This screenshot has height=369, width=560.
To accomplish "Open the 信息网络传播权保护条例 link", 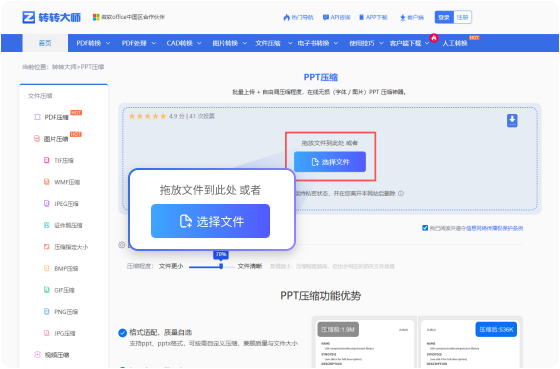I will 495,228.
